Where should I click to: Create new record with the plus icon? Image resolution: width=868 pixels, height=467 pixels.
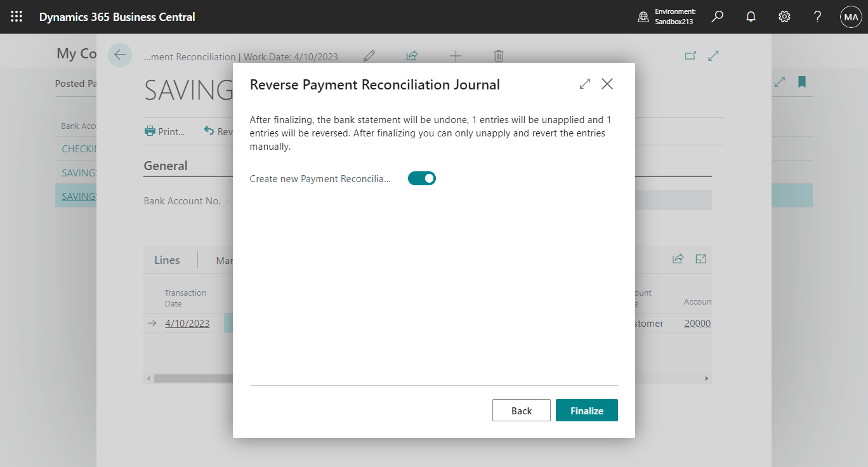pyautogui.click(x=456, y=56)
